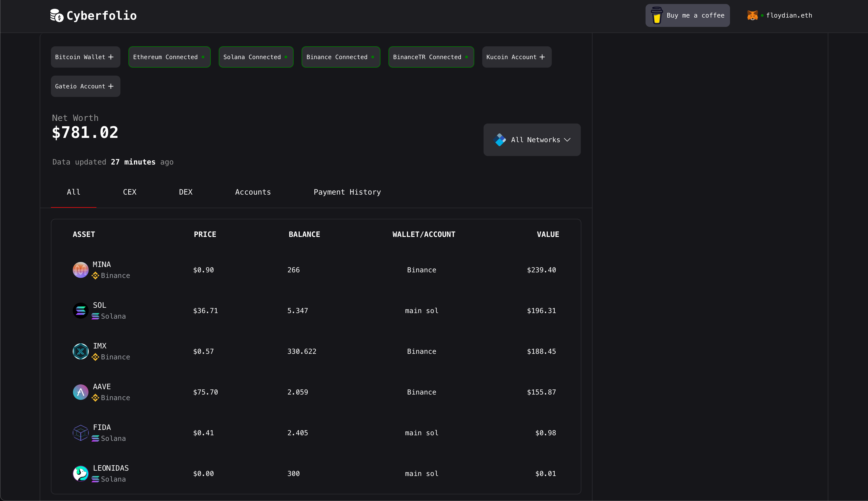The image size is (868, 501).
Task: Click the MINA balance 266
Action: 294,270
